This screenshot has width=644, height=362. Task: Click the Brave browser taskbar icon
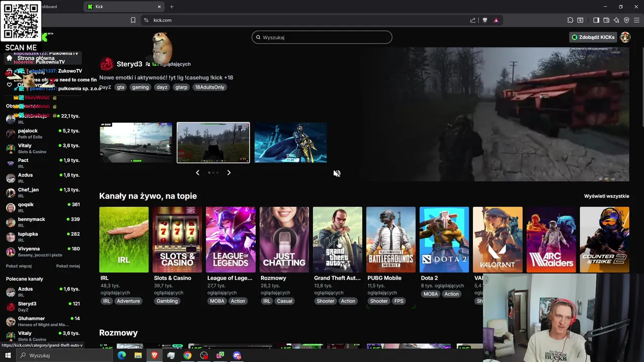click(x=154, y=355)
